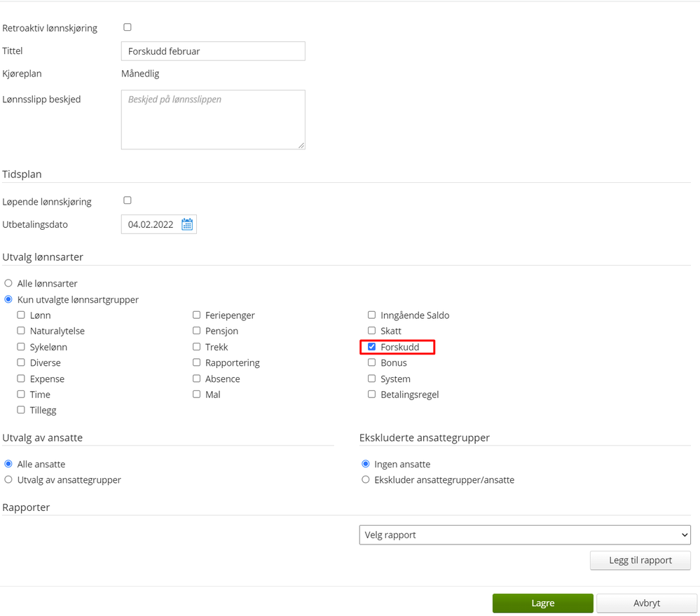Check the Tillegg checkbox

coord(21,410)
